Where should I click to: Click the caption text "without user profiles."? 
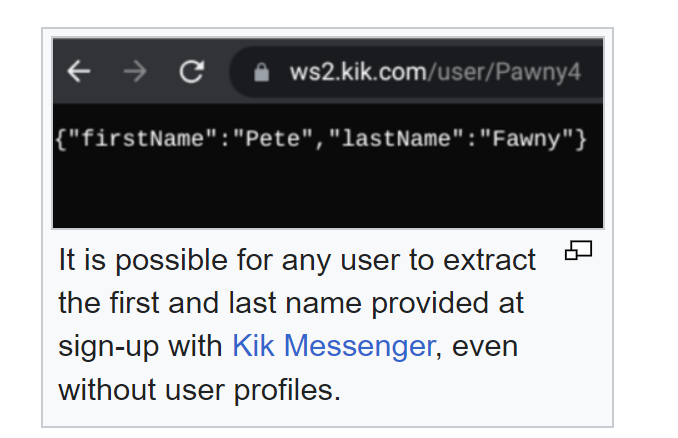coord(199,390)
